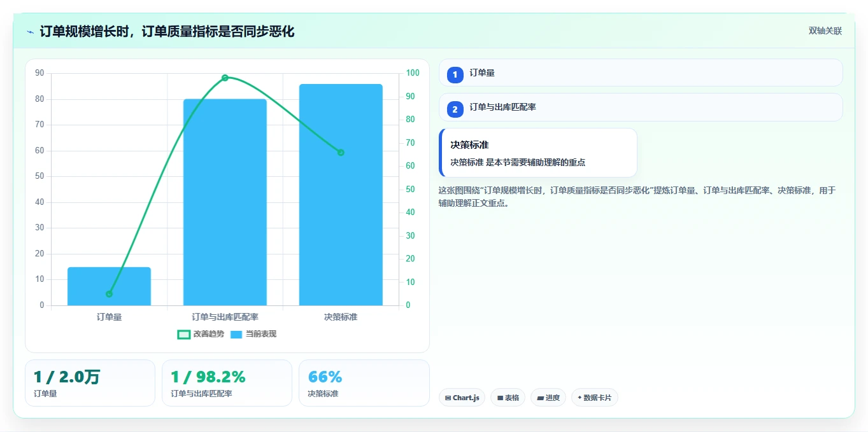868x432 pixels.
Task: Toggle the 当前表现 legend item
Action: point(253,334)
